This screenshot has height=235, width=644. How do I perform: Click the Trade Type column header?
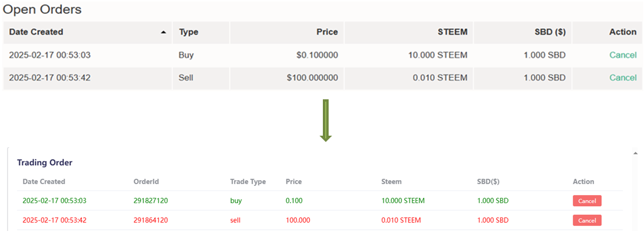pyautogui.click(x=248, y=181)
